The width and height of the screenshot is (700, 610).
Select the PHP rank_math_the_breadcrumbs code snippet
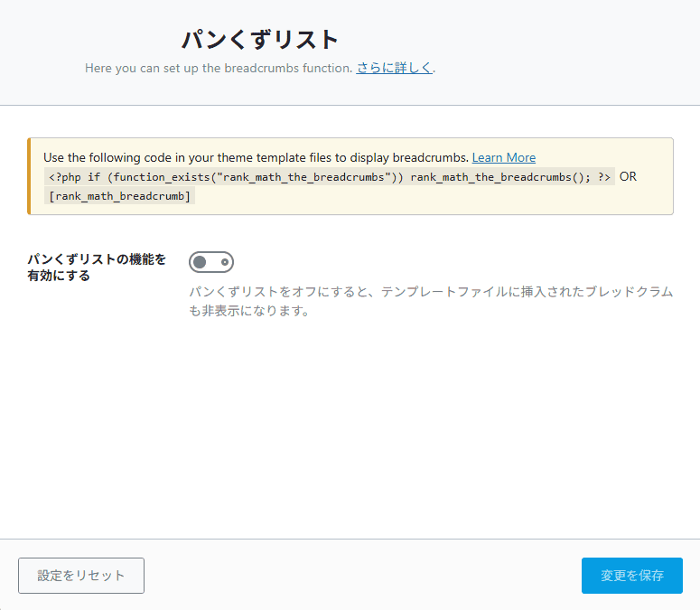[330, 177]
